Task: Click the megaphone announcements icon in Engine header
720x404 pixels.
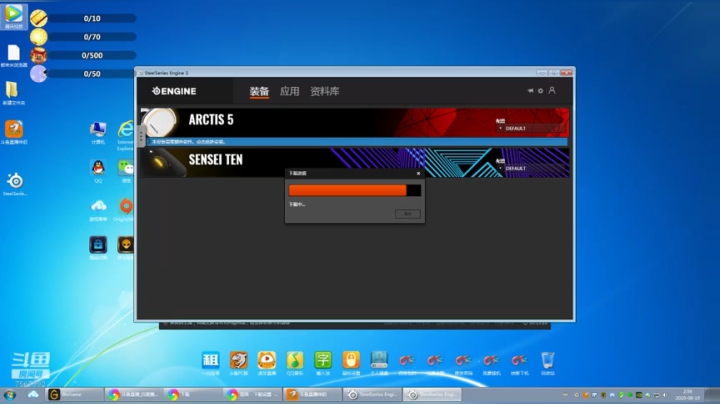Action: click(530, 91)
